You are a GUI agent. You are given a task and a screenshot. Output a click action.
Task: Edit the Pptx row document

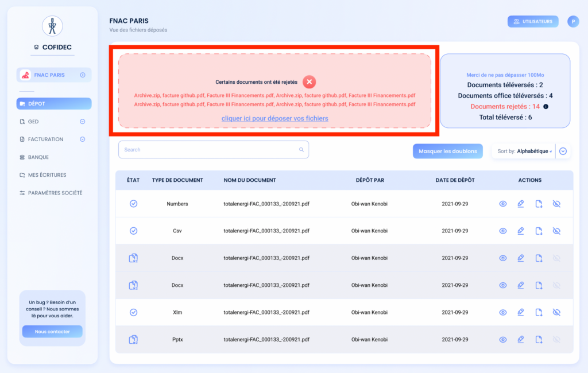(520, 339)
